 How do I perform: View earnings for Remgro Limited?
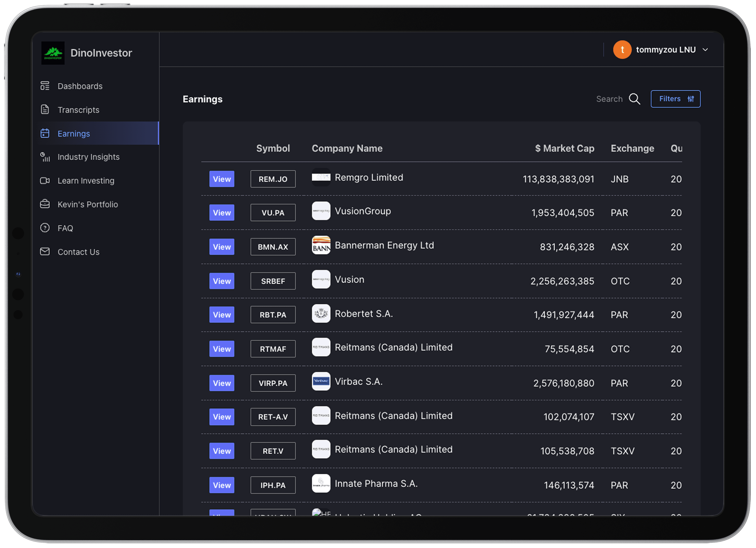pyautogui.click(x=222, y=179)
